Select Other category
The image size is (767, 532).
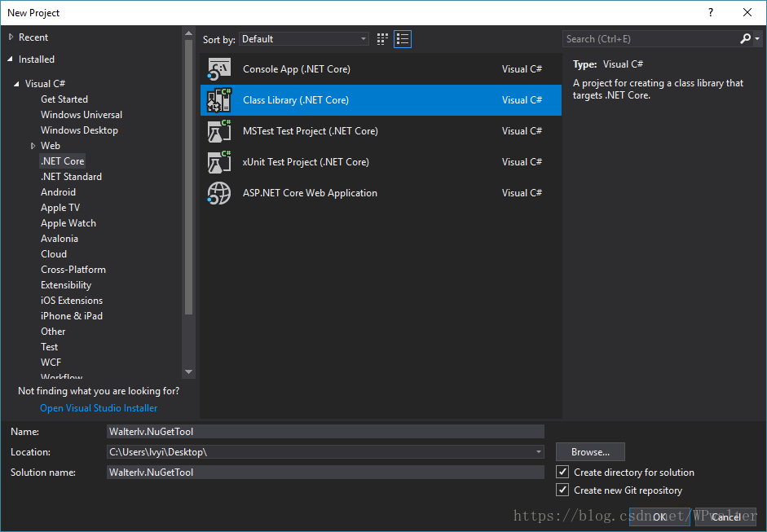(x=53, y=332)
